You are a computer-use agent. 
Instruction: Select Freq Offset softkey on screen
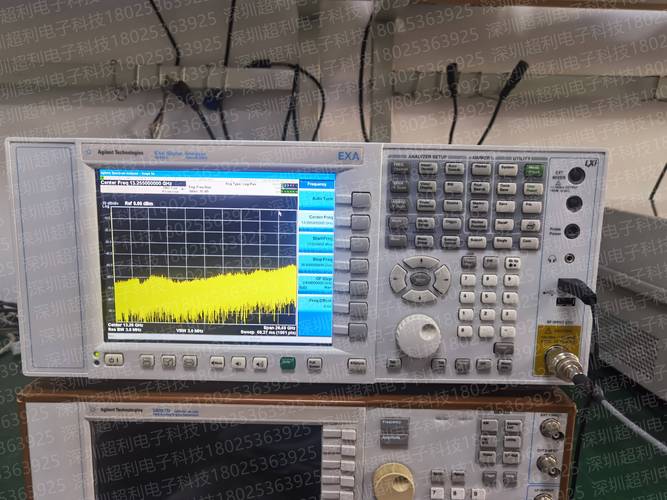(316, 303)
